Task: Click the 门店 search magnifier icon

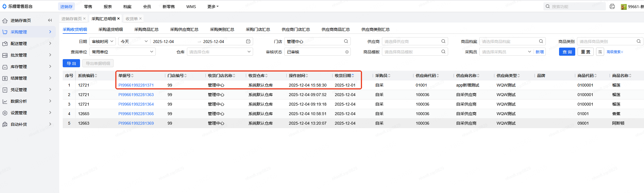Action: pyautogui.click(x=346, y=41)
